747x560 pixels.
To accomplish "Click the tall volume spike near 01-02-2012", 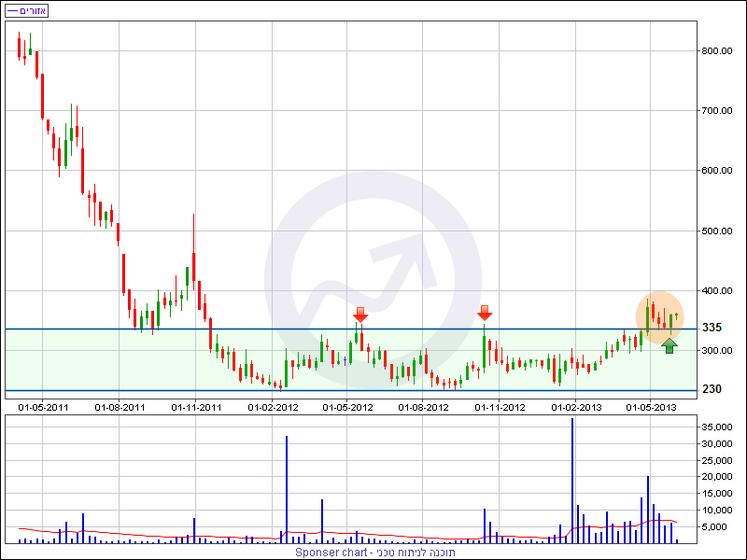I will tap(286, 490).
